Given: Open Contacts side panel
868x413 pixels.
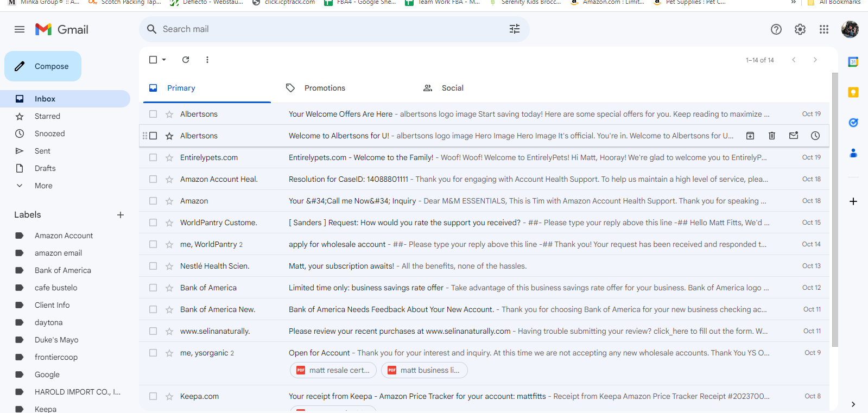Looking at the screenshot, I should click(853, 153).
